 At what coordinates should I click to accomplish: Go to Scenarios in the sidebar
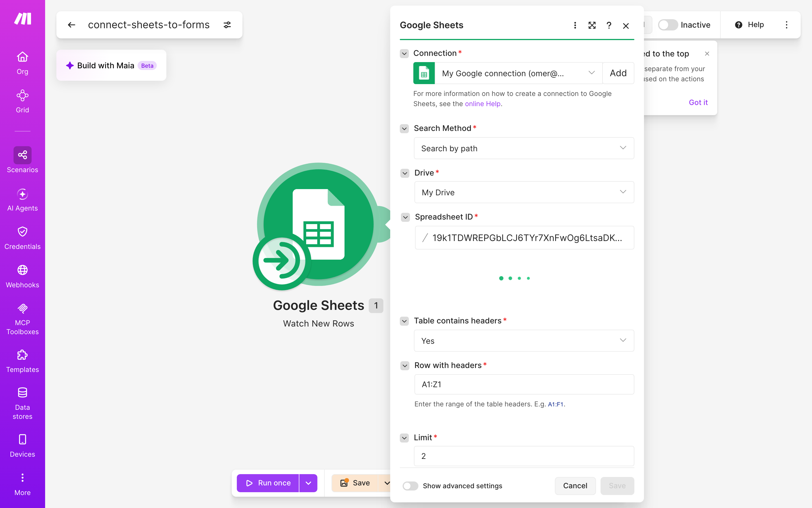click(23, 160)
